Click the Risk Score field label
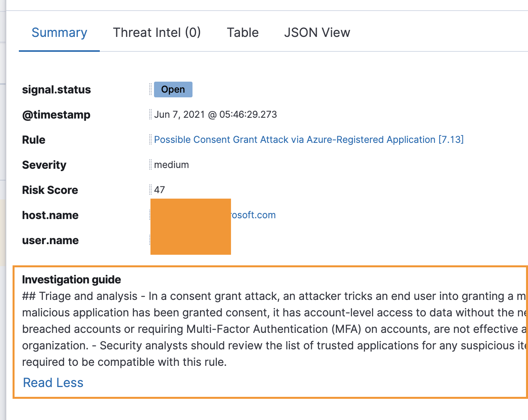The height and width of the screenshot is (420, 528). click(x=50, y=190)
